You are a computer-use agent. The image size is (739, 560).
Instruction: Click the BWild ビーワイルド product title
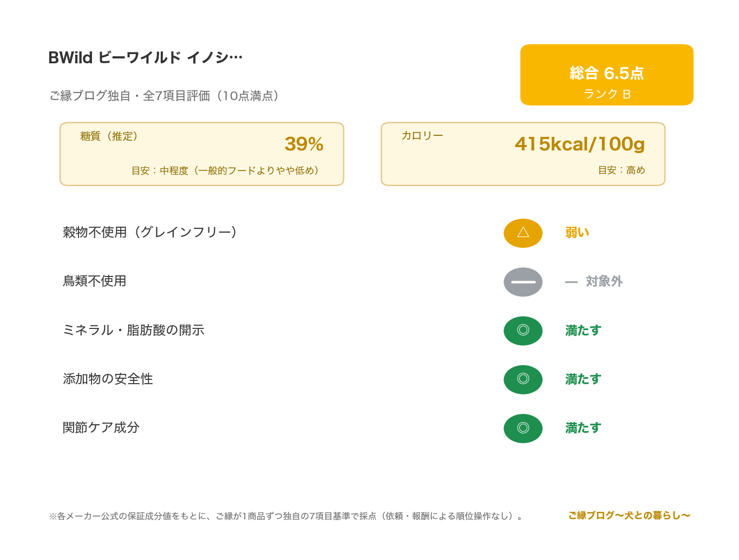[145, 57]
